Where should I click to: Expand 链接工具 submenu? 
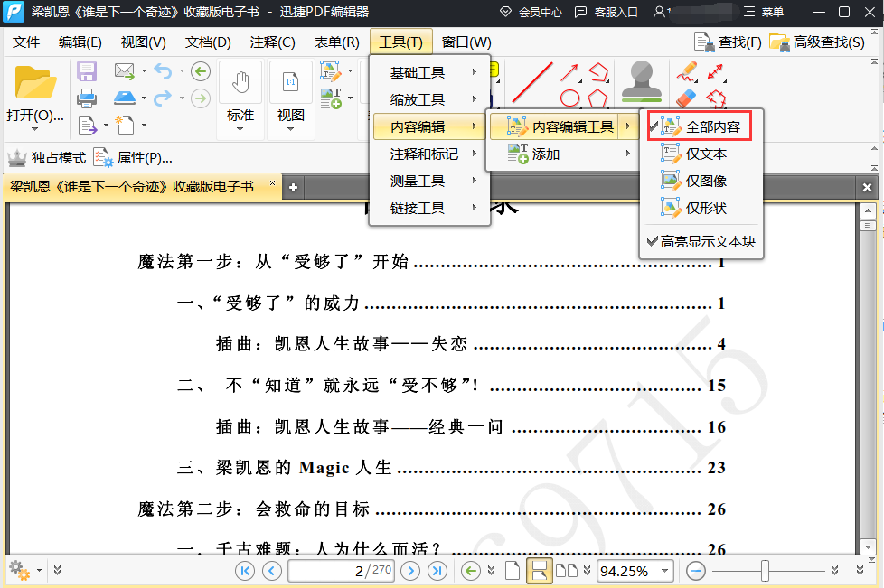(429, 208)
